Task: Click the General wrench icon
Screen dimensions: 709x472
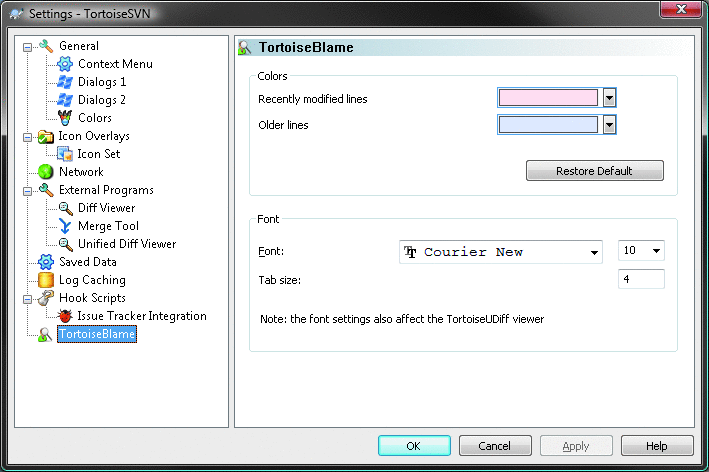Action: click(46, 46)
